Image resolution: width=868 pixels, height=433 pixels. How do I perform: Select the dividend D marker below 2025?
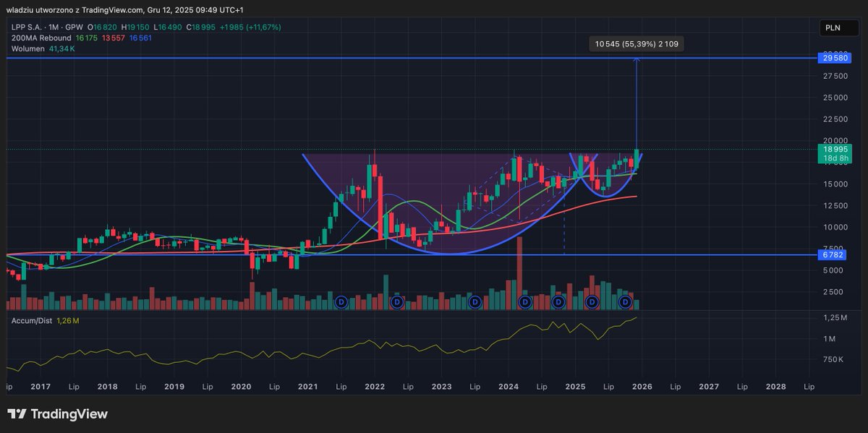[592, 301]
